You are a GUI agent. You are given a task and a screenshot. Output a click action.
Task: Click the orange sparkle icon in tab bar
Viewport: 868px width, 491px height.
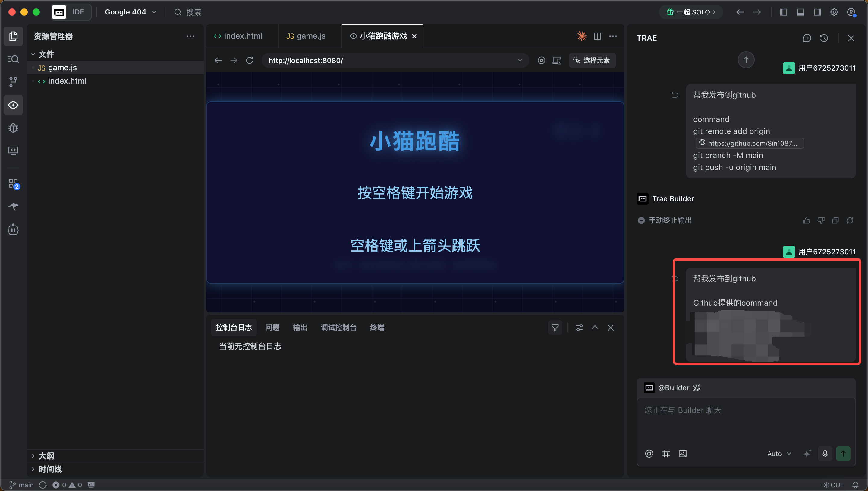(x=581, y=36)
